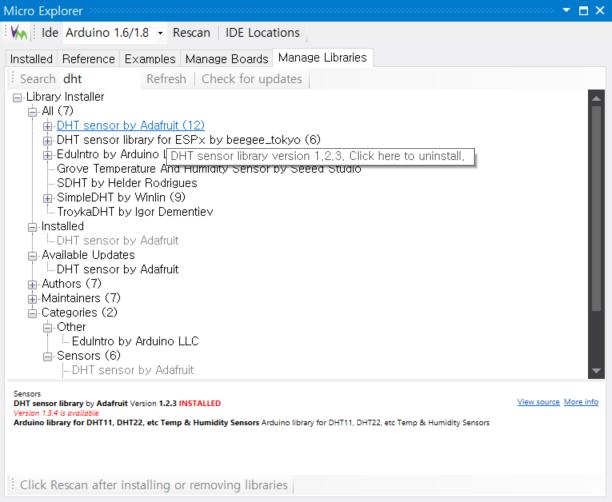The width and height of the screenshot is (612, 502).
Task: Click the Rescan button
Action: [x=191, y=33]
